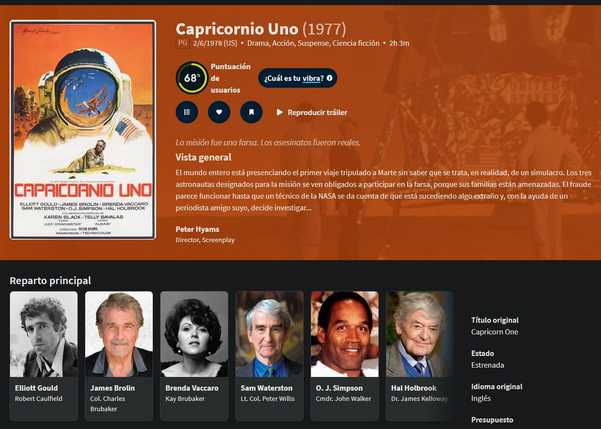Image resolution: width=601 pixels, height=429 pixels.
Task: Click the add to list icon
Action: click(187, 112)
